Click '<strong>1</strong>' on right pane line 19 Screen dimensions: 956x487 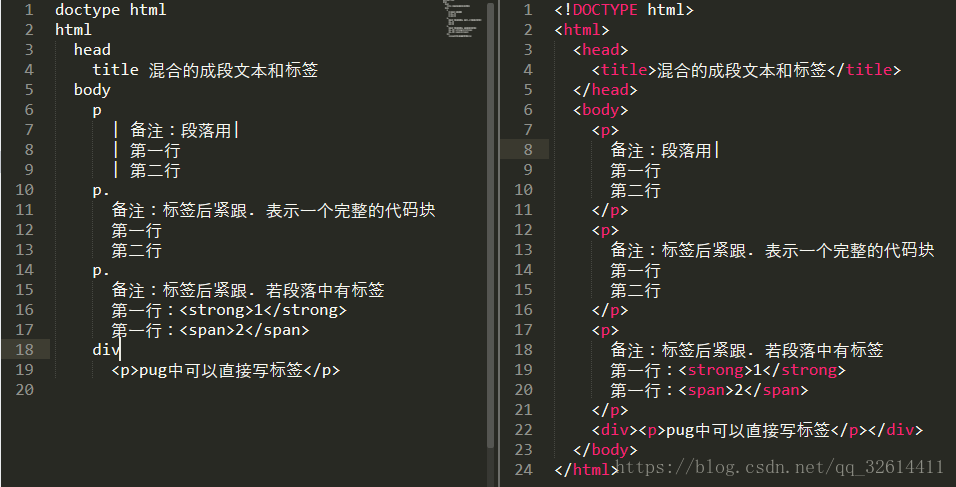click(762, 370)
